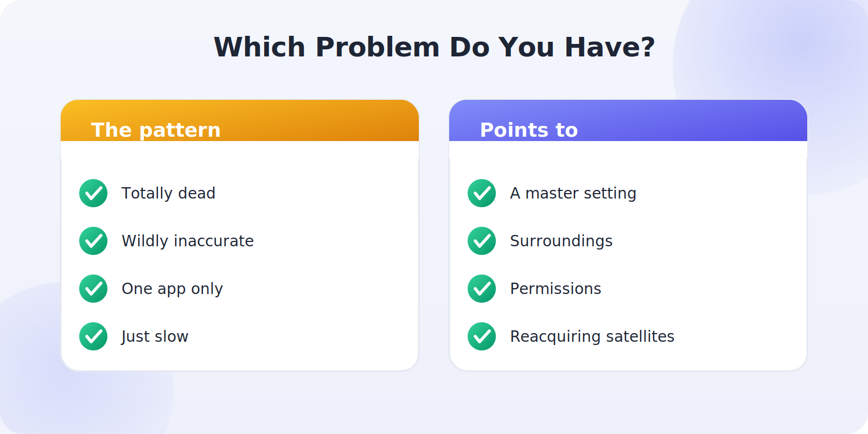Image resolution: width=868 pixels, height=434 pixels.
Task: Choose the One app only item
Action: [172, 289]
